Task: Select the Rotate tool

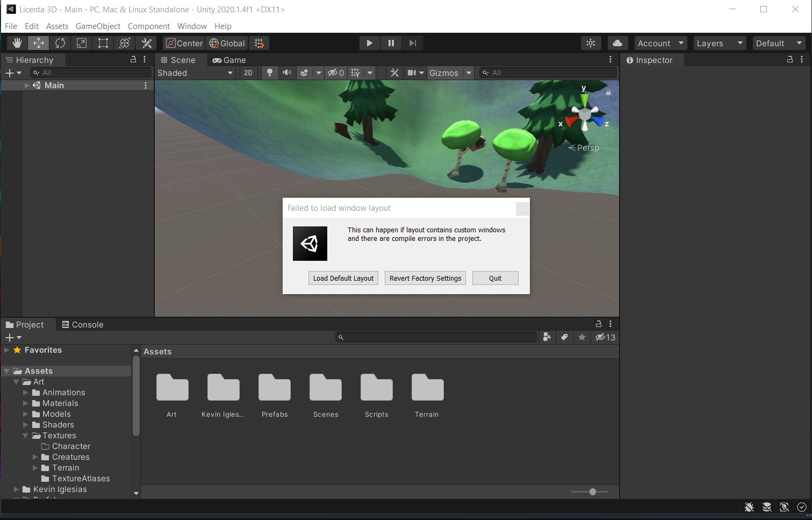Action: (60, 43)
